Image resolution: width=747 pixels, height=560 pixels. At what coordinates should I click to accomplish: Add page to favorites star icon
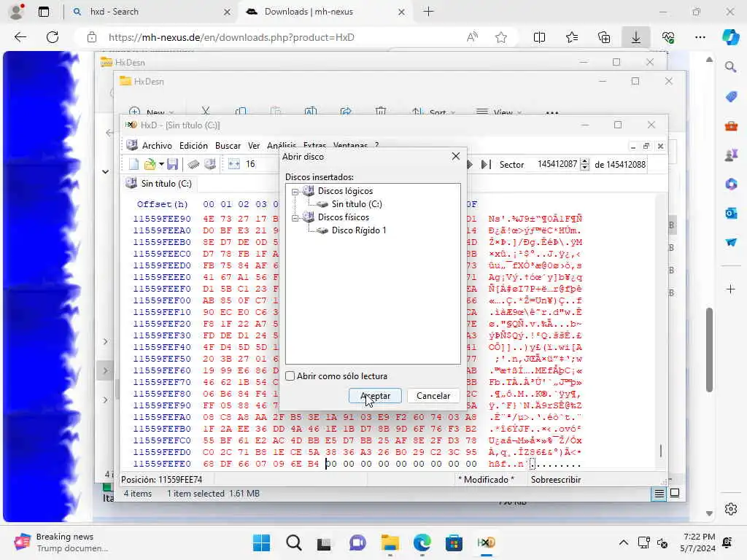pyautogui.click(x=500, y=37)
